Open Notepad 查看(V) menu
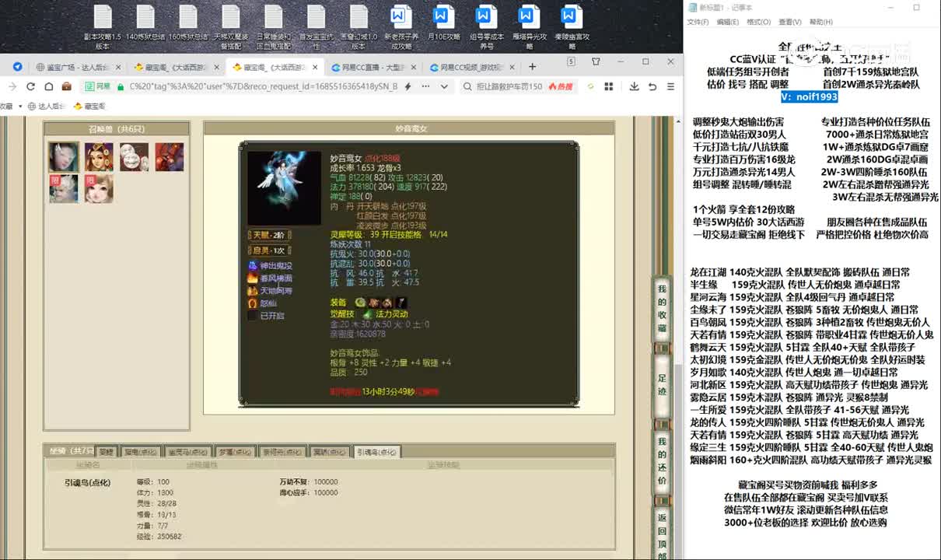This screenshot has height=560, width=941. (790, 22)
